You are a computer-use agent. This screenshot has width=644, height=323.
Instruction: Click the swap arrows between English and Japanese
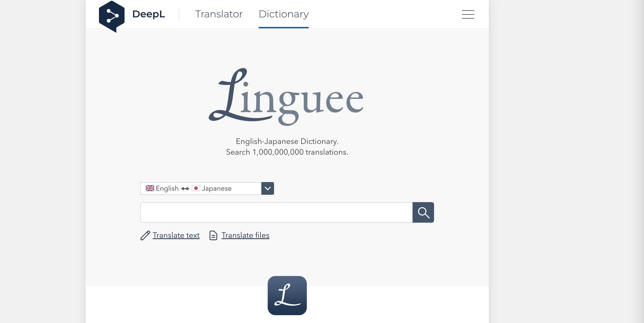tap(185, 188)
